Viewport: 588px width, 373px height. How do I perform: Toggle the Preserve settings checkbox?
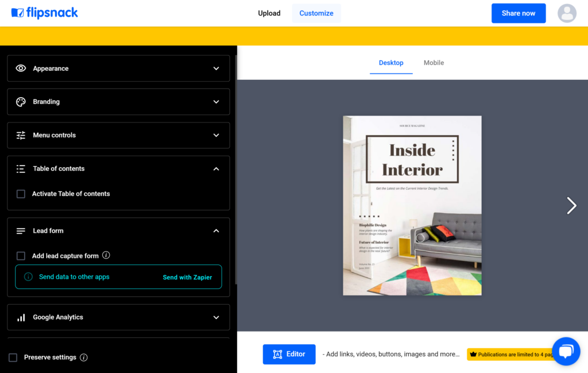click(x=12, y=357)
